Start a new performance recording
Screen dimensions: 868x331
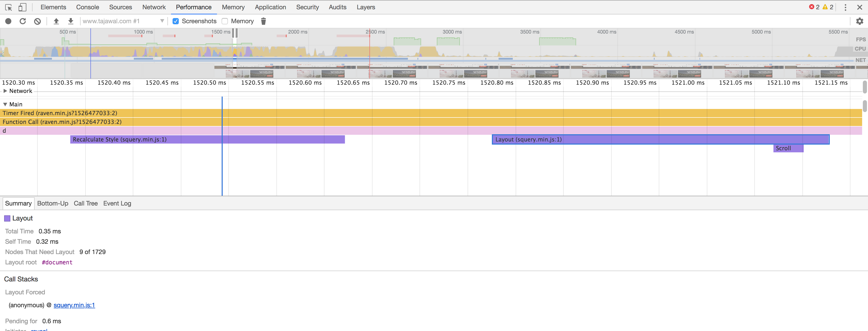tap(8, 21)
